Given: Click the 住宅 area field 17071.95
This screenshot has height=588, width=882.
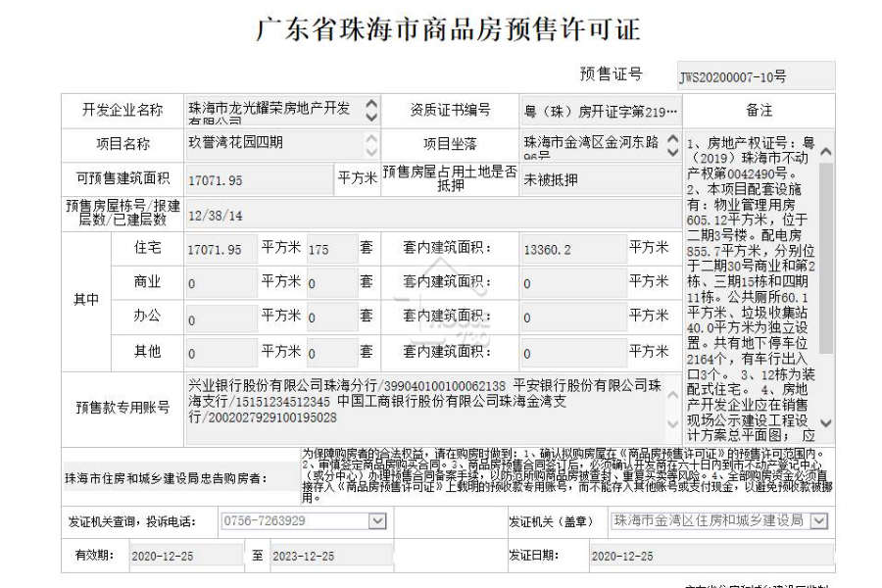Looking at the screenshot, I should pos(221,249).
